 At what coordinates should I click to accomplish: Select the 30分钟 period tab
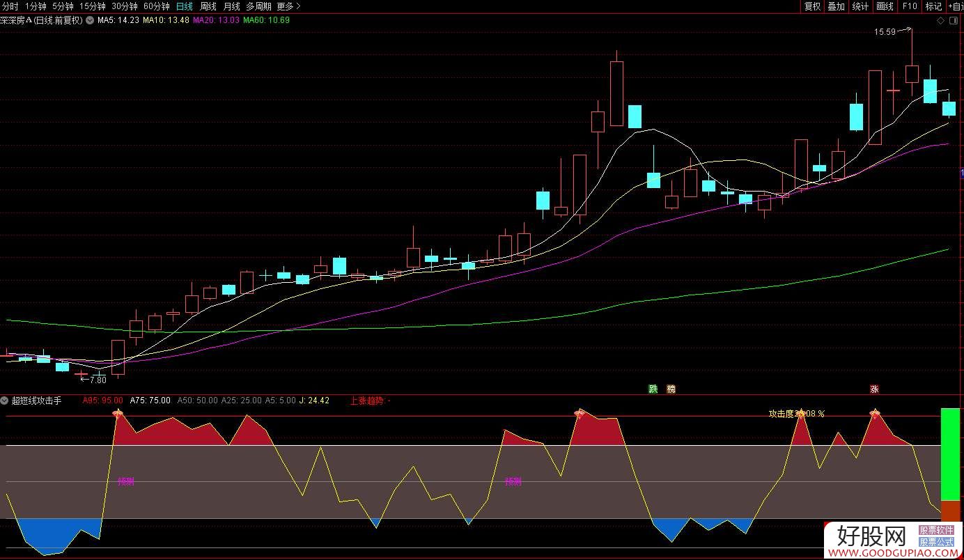pos(125,6)
